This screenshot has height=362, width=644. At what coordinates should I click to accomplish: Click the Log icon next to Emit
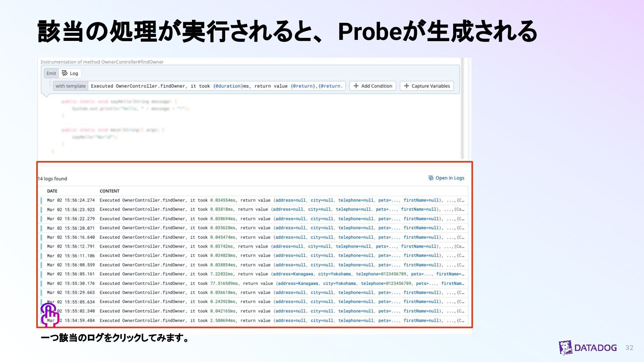(x=65, y=73)
